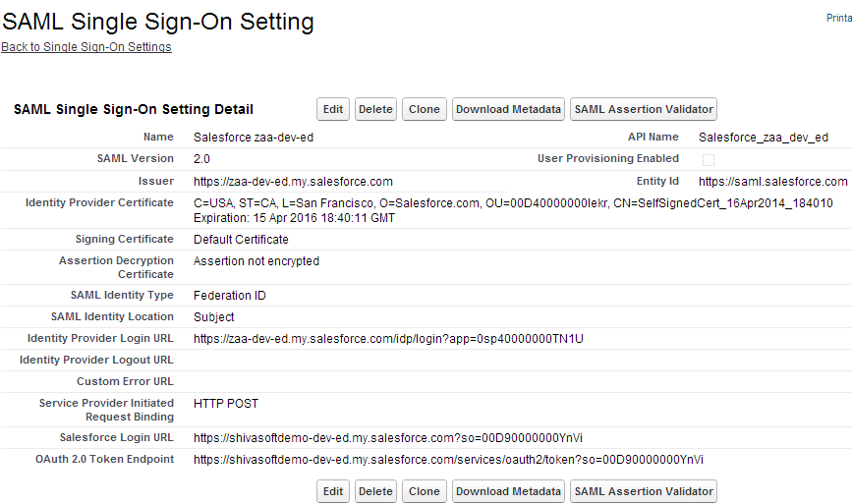Click the OAuth 2.0 Token Endpoint URL value
Image resolution: width=852 pixels, height=504 pixels.
click(448, 460)
